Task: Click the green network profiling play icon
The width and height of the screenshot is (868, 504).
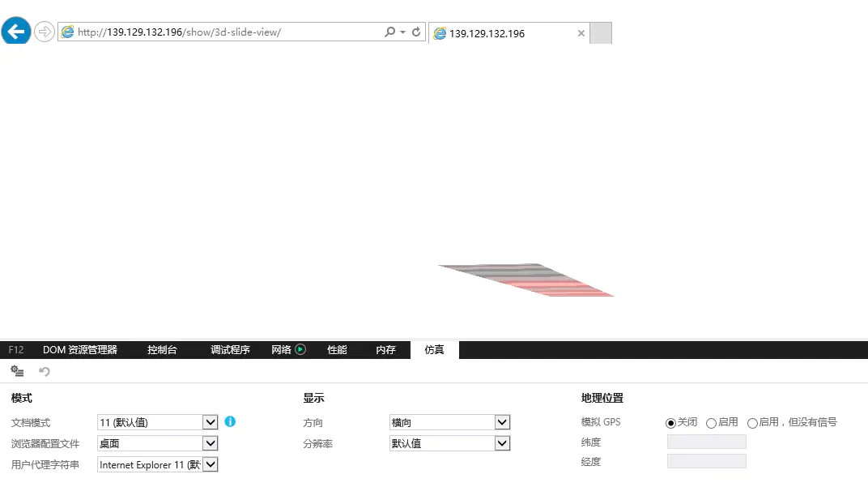Action: click(x=299, y=349)
